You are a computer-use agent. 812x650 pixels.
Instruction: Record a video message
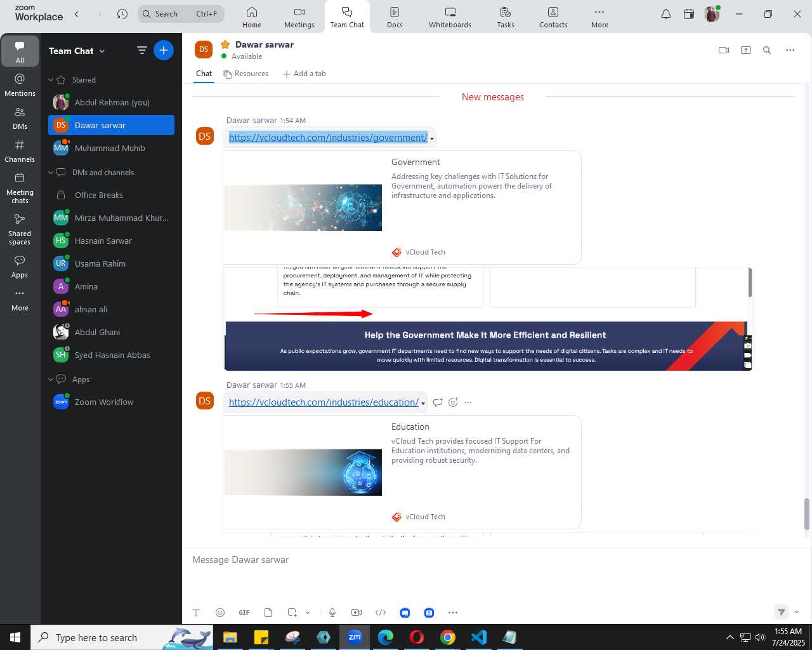click(357, 613)
